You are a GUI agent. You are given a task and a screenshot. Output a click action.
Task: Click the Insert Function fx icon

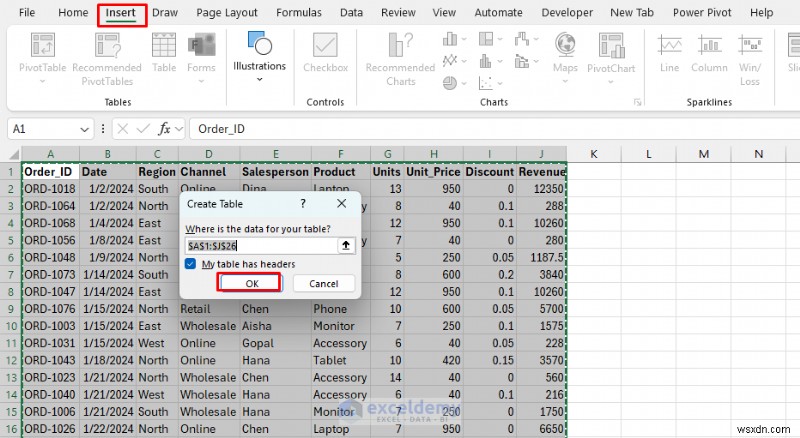(164, 129)
